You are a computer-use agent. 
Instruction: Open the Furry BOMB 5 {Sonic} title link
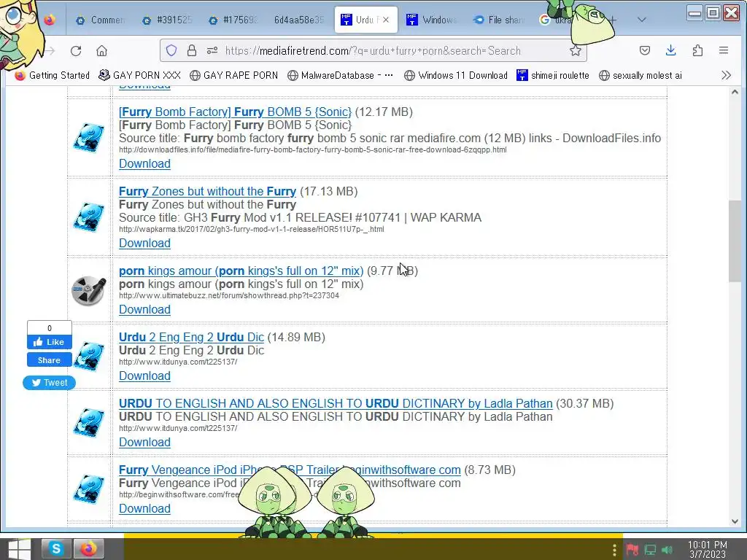[235, 112]
